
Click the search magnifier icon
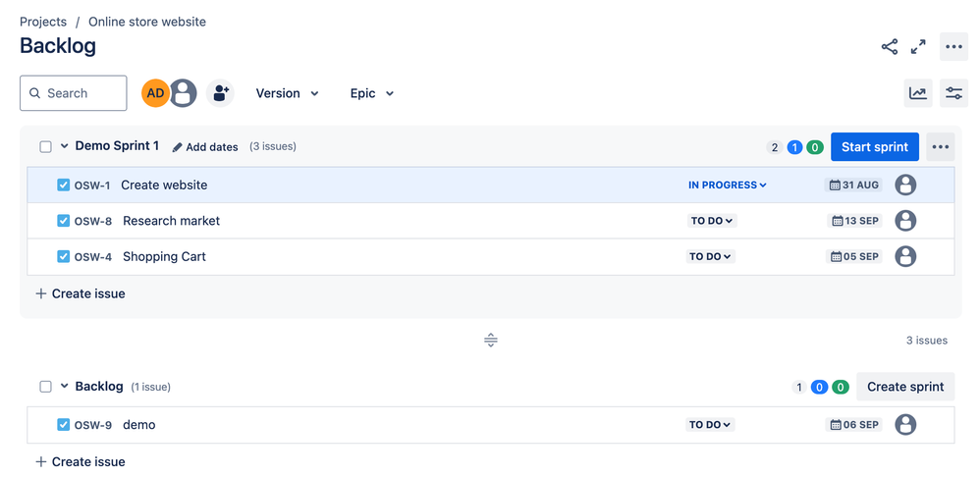click(35, 93)
